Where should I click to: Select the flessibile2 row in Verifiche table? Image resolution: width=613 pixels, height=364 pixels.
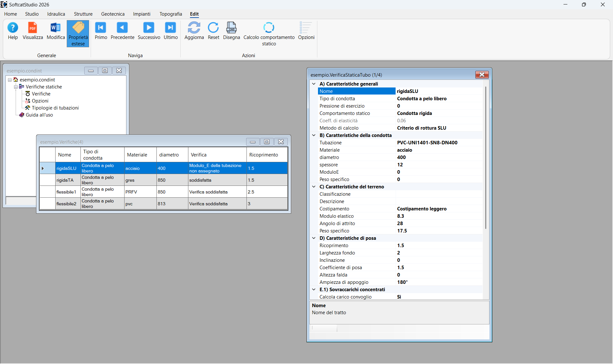pyautogui.click(x=163, y=204)
